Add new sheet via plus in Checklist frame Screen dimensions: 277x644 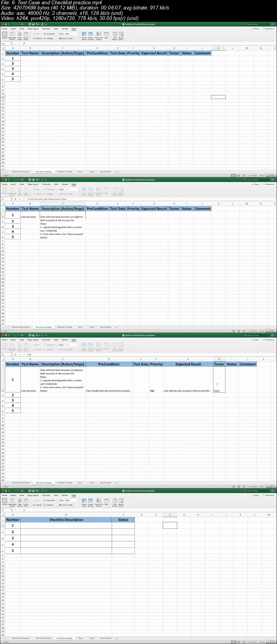click(117, 638)
